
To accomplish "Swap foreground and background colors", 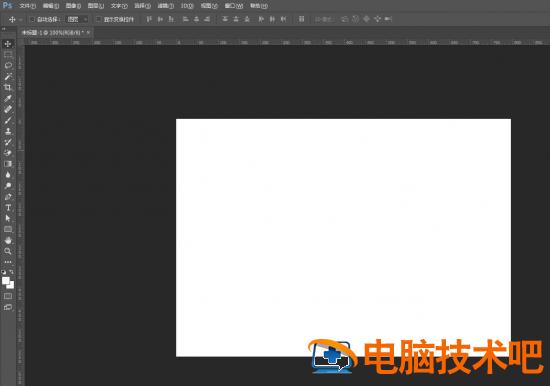I will pyautogui.click(x=12, y=272).
